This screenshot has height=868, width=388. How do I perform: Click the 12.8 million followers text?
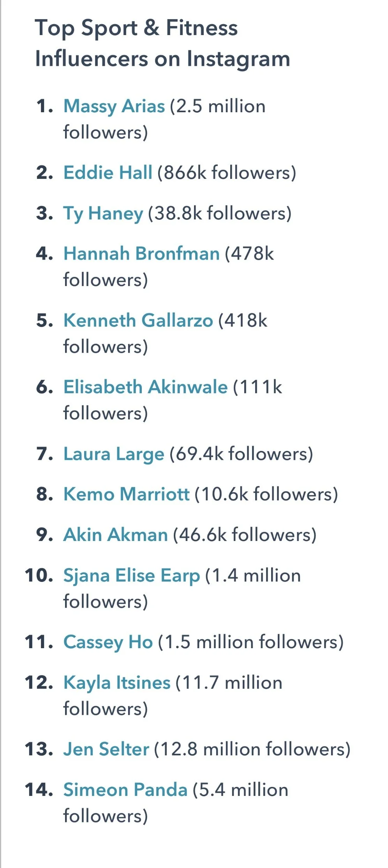pos(252,750)
